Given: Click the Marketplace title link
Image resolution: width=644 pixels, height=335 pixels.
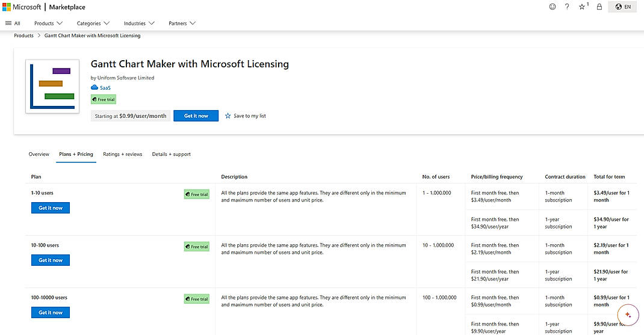Looking at the screenshot, I should click(67, 7).
